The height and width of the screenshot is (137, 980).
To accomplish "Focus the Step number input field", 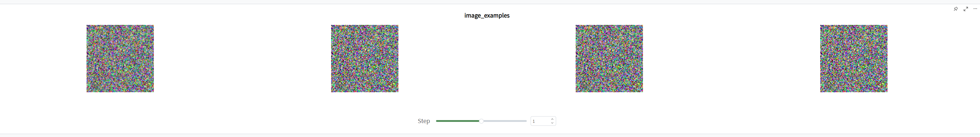I will 540,121.
